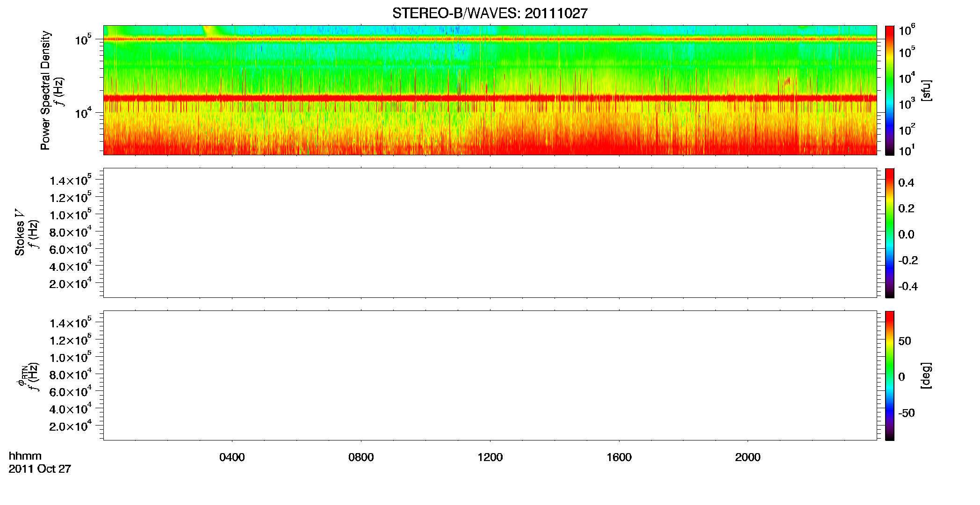Screen dimensions: 980x505
Task: Click the empty phi RTN plot panel
Action: 490,375
